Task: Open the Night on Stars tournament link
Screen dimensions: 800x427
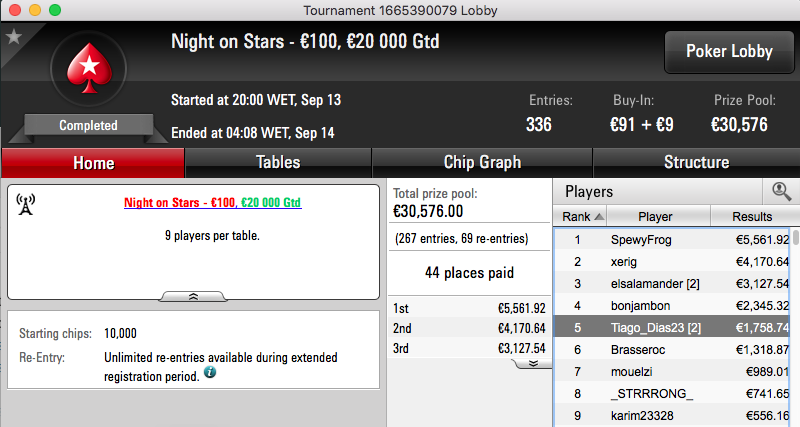Action: [x=212, y=203]
